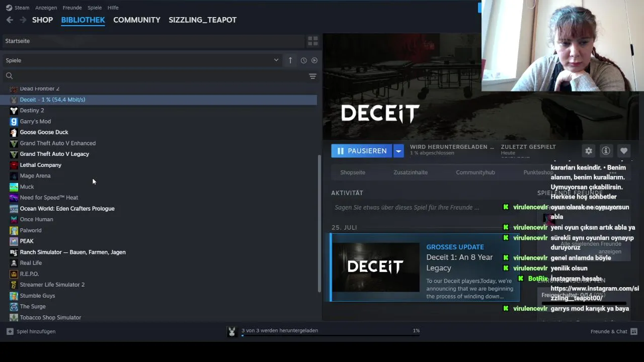Click the R.E.P.O. game icon

[x=14, y=274]
